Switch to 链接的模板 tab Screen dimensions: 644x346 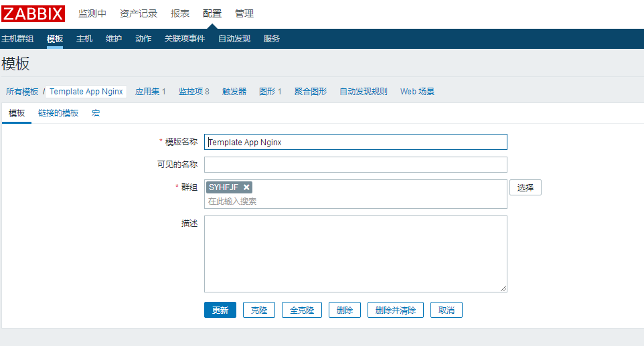click(x=58, y=113)
